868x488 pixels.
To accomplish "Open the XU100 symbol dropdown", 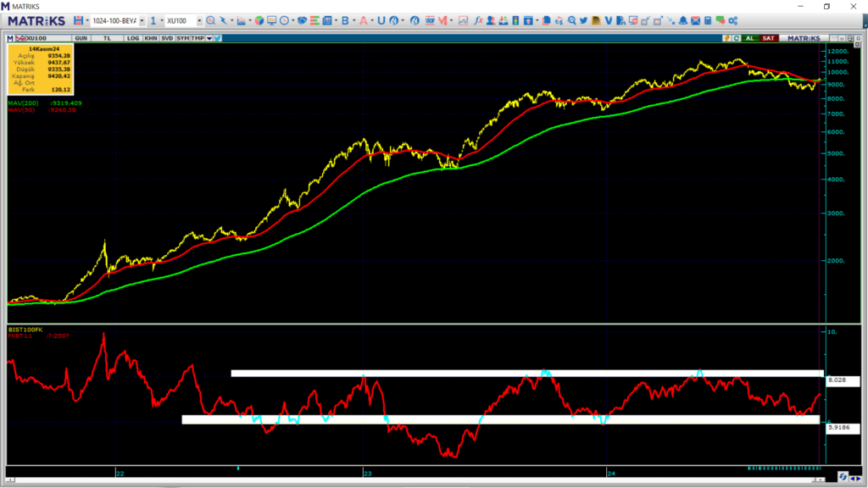I will [198, 20].
